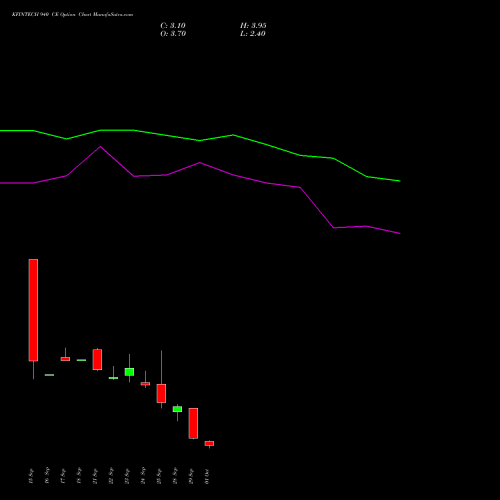The image size is (500, 500).
Task: Click the red candle for 25 Sep
Action: pyautogui.click(x=161, y=393)
